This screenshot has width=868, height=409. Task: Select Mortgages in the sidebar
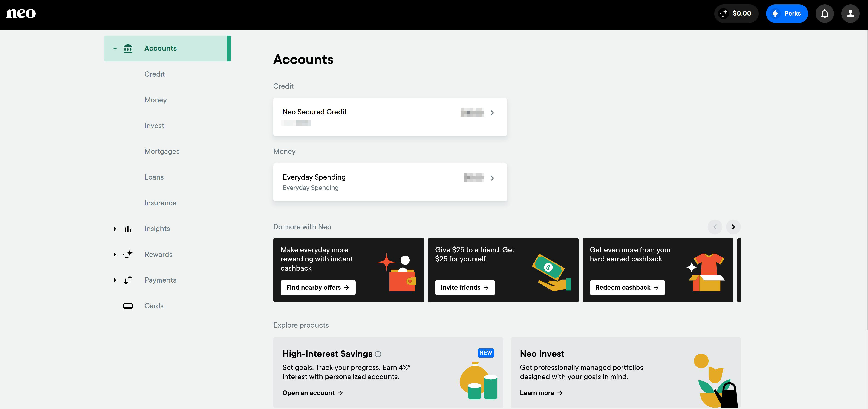[x=162, y=152]
